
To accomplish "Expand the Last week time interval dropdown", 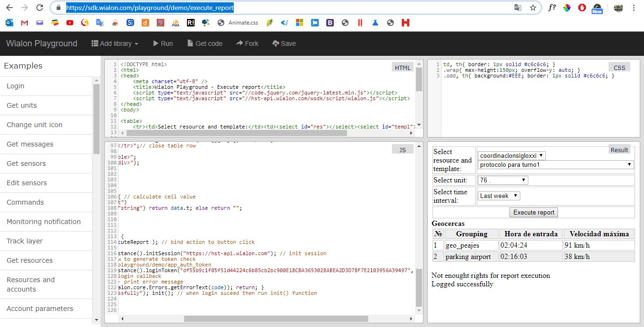I will click(x=499, y=196).
